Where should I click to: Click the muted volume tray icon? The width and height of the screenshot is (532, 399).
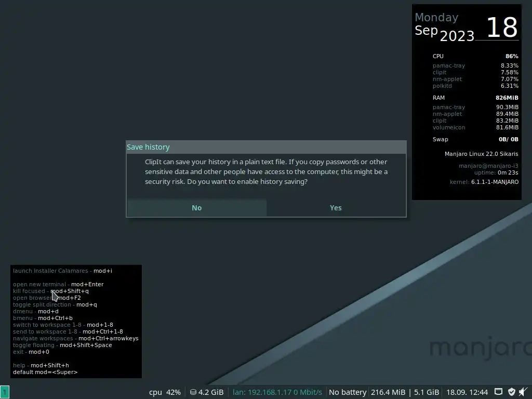[x=524, y=392]
